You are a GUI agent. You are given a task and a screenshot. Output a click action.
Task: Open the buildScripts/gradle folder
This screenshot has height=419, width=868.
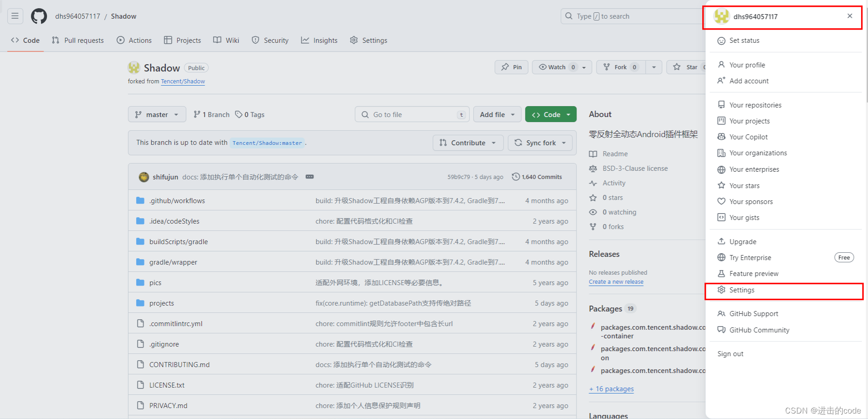pyautogui.click(x=178, y=241)
